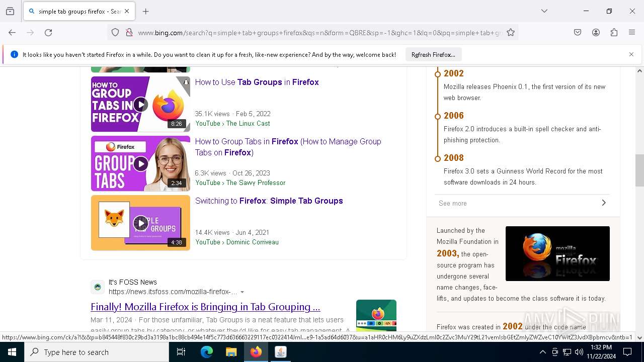This screenshot has height=362, width=644.
Task: Launch Microsoft Edge from taskbar
Action: tap(207, 352)
